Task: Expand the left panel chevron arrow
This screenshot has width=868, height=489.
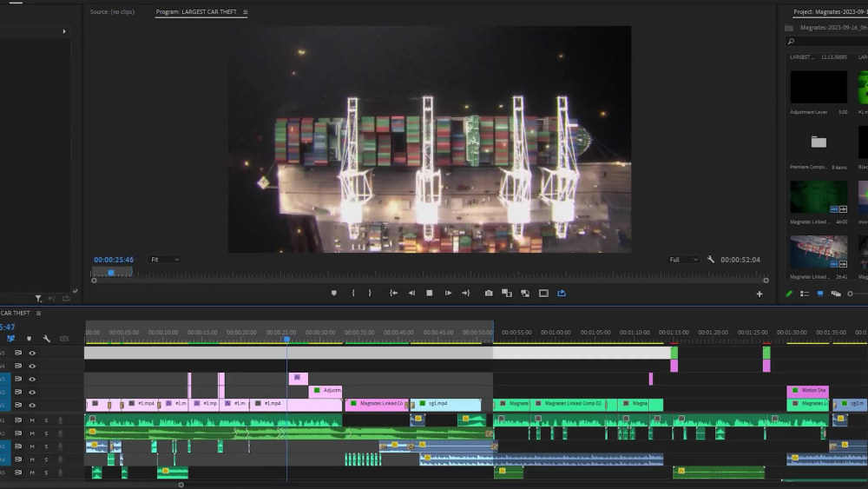Action: [64, 31]
